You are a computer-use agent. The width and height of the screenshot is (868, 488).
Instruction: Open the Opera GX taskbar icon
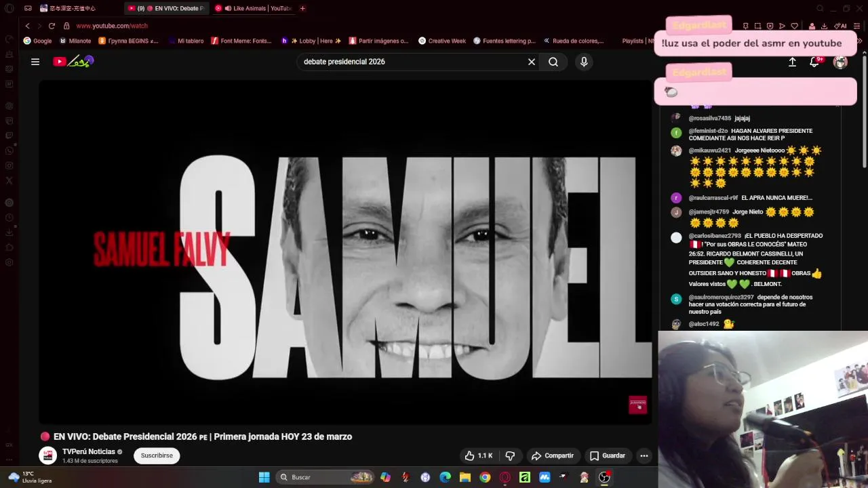click(x=505, y=477)
